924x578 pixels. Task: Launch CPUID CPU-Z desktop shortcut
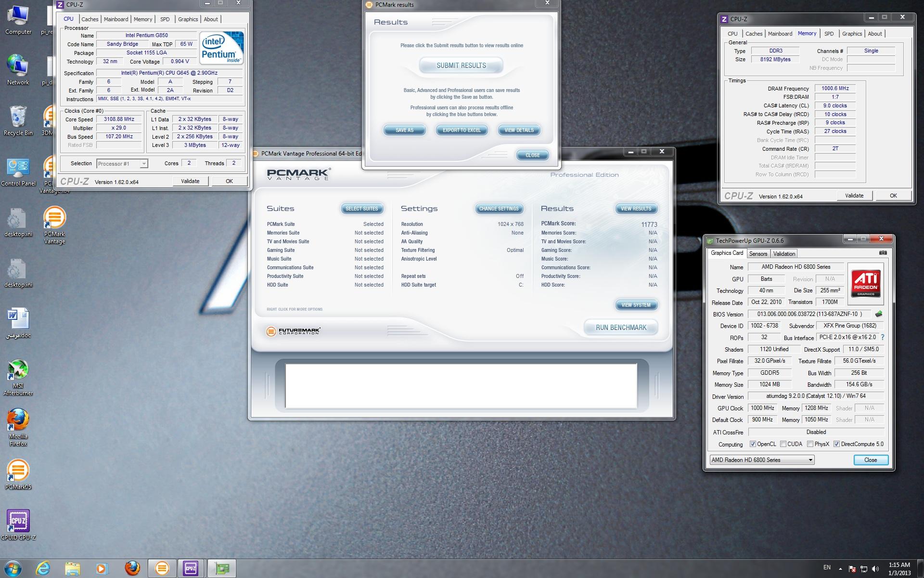(x=18, y=525)
